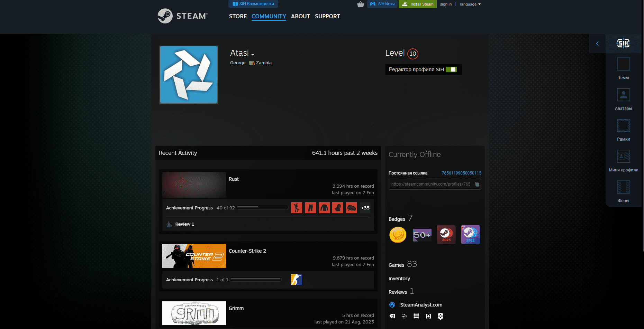
Task: Select the Аватары sidebar icon
Action: click(x=623, y=94)
